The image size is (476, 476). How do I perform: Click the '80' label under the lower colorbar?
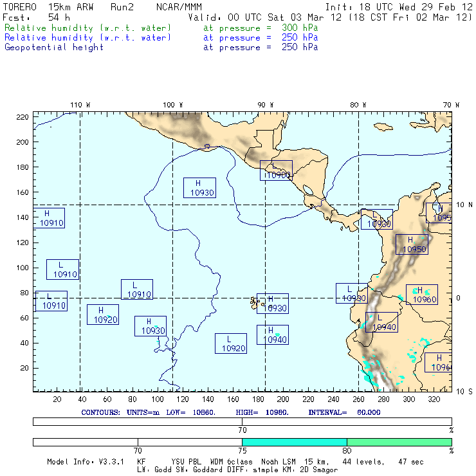coord(347,450)
